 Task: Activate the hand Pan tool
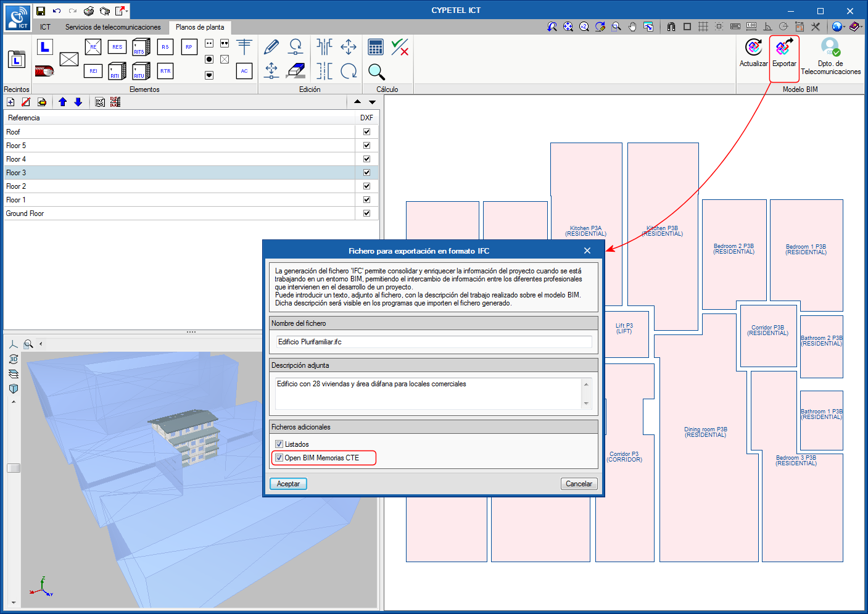[632, 27]
